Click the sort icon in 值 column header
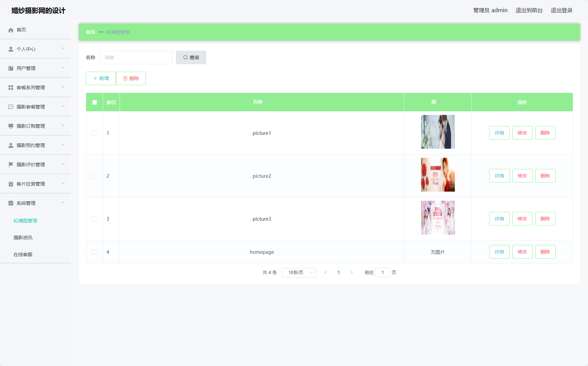588x366 pixels. [x=440, y=102]
